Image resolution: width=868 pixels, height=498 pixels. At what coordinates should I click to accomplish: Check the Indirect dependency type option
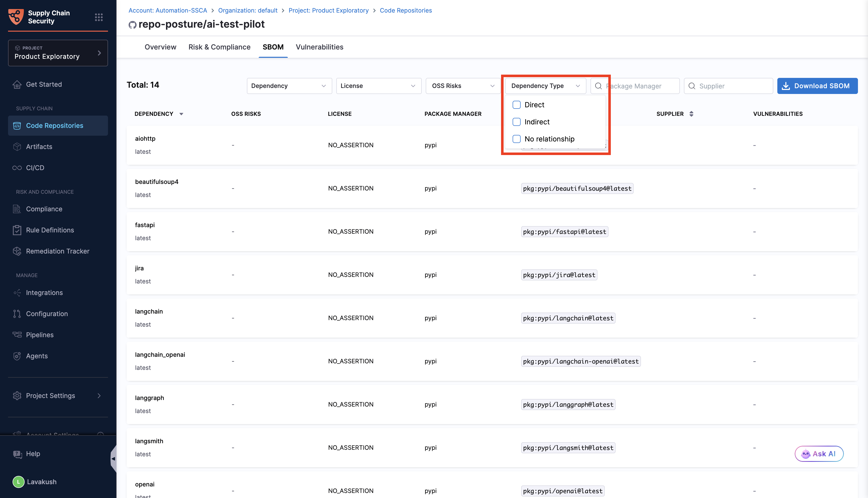tap(516, 122)
